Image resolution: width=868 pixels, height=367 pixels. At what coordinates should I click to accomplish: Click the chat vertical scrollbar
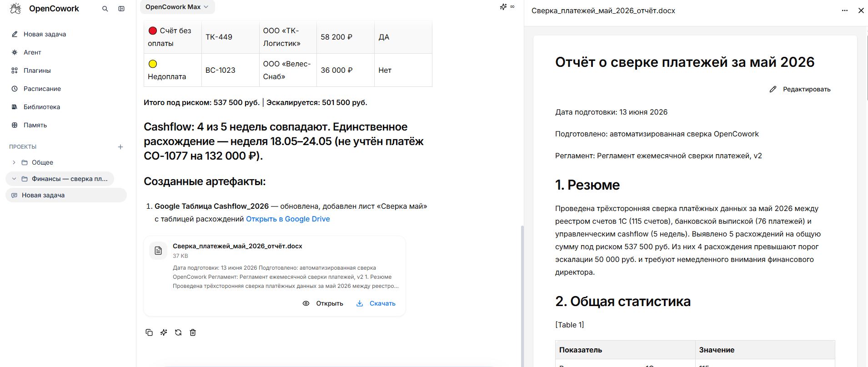(522, 296)
